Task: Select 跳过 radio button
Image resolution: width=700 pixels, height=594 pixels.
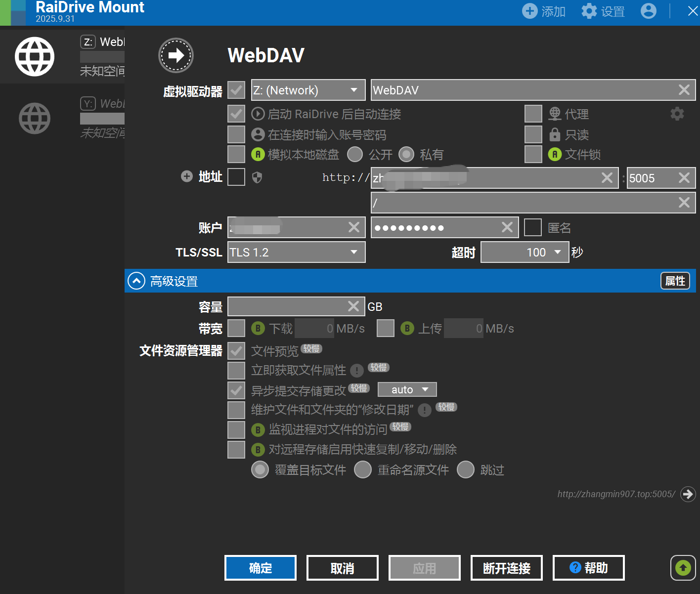Action: tap(466, 469)
